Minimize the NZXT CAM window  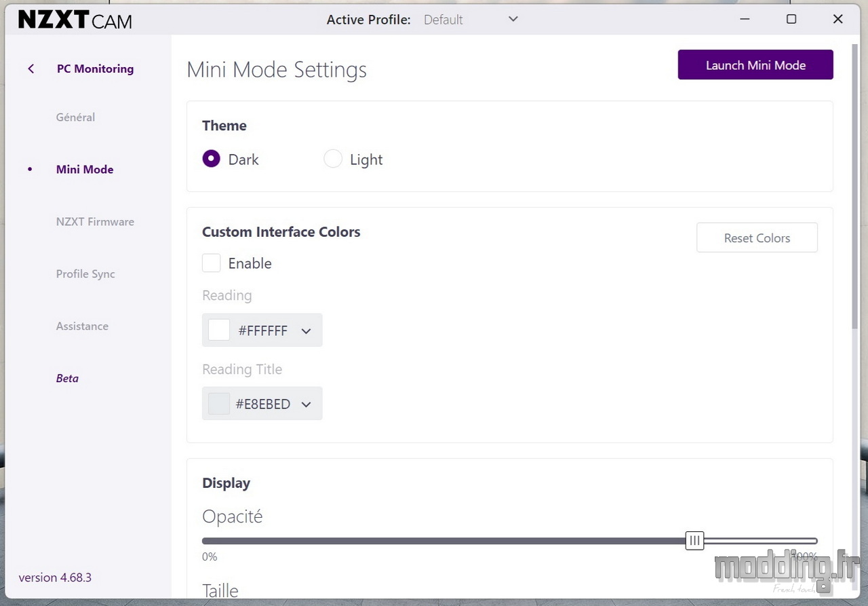pos(744,19)
